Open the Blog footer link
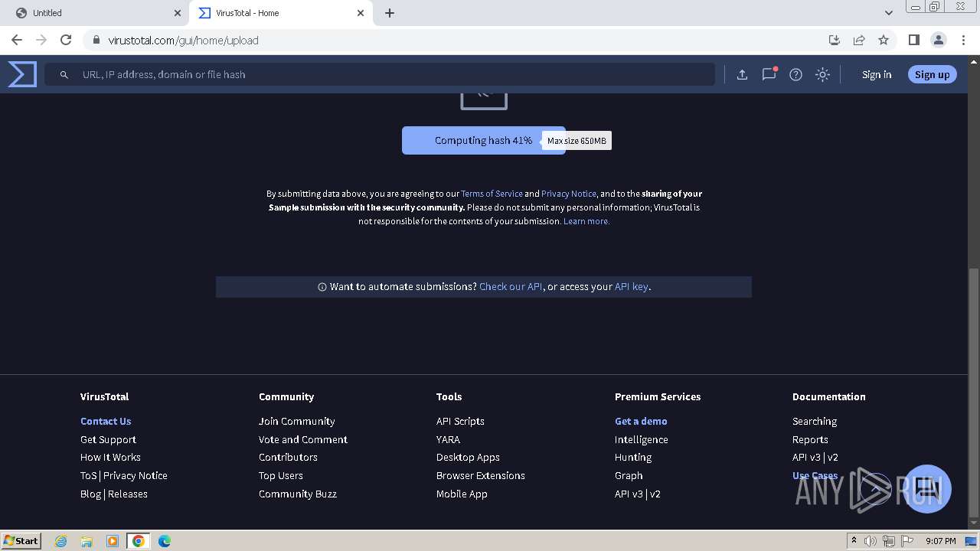Image resolution: width=980 pixels, height=551 pixels. point(90,494)
